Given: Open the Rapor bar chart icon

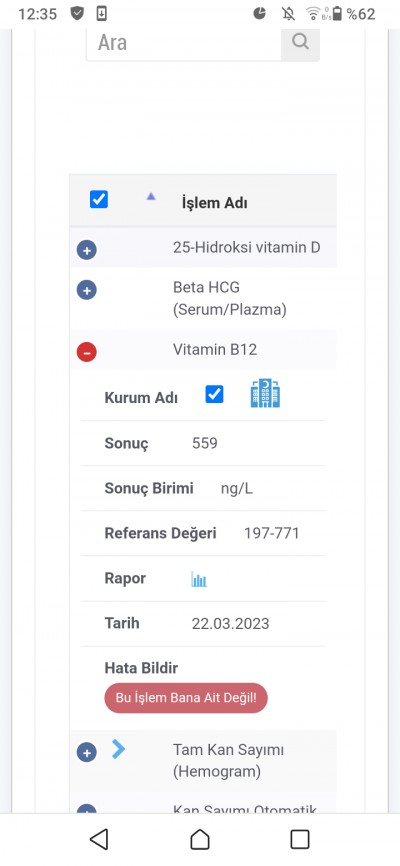Looking at the screenshot, I should click(x=199, y=579).
